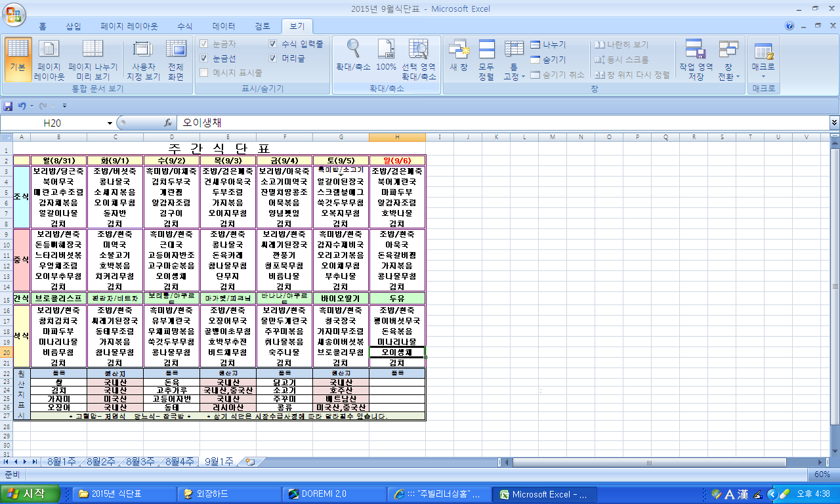840x504 pixels.
Task: Toggle the gridlines (눈금선) checkbox
Action: (x=204, y=58)
